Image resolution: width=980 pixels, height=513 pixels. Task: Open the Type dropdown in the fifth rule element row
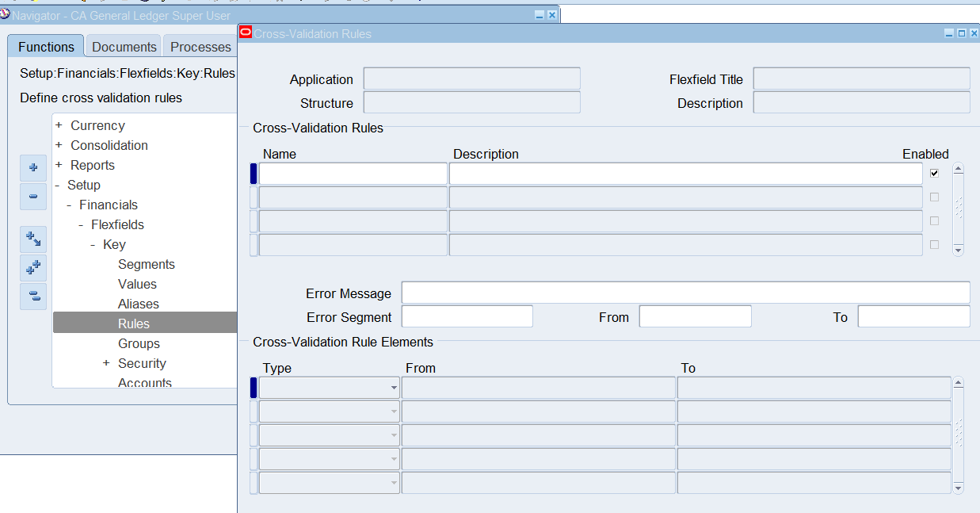(394, 483)
